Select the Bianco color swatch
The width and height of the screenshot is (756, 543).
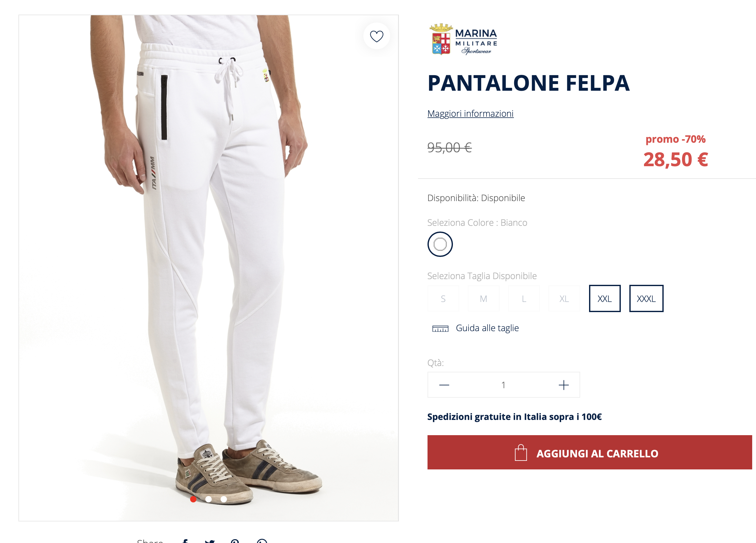point(440,244)
